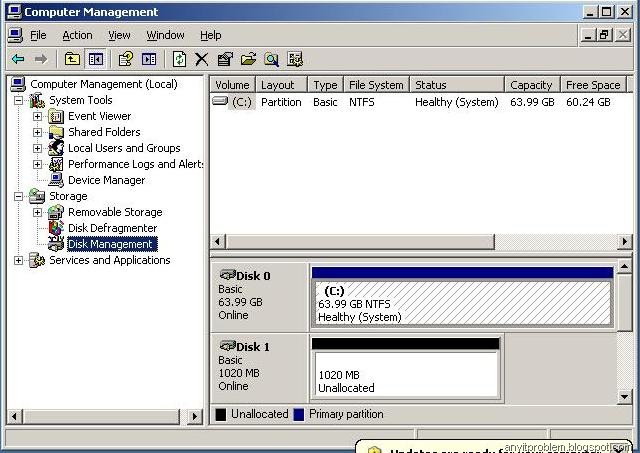Viewport: 640px width, 453px height.
Task: Open the Help menu
Action: pos(211,36)
